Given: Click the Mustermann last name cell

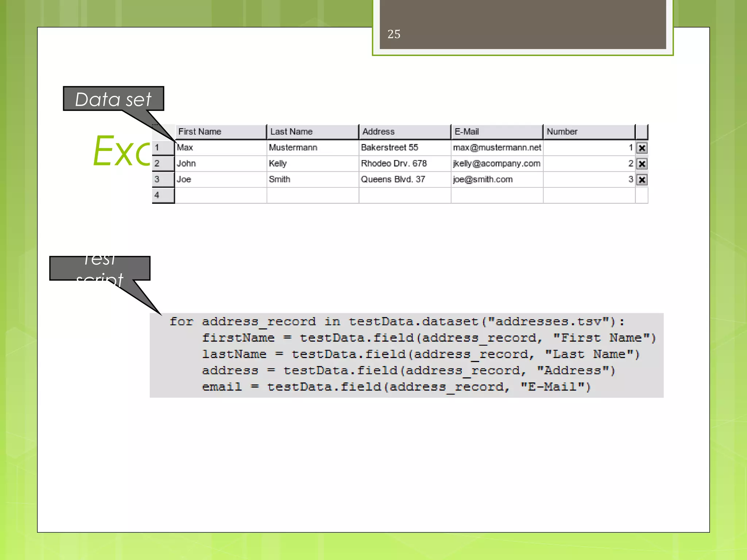Looking at the screenshot, I should 313,148.
